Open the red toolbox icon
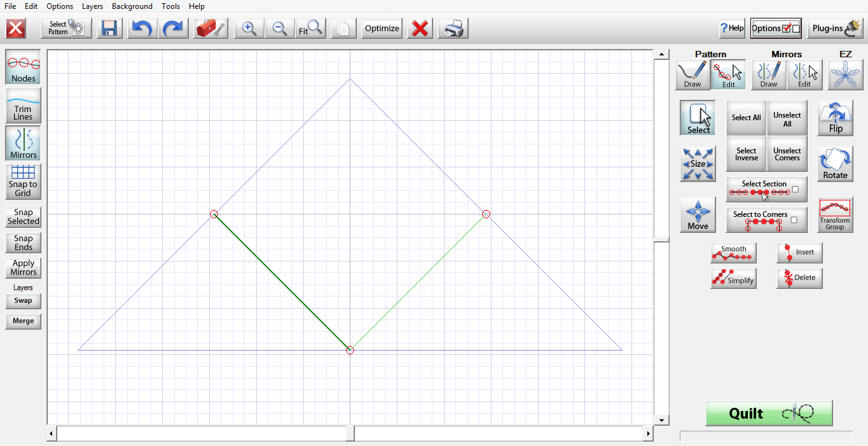This screenshot has height=446, width=868. click(211, 29)
